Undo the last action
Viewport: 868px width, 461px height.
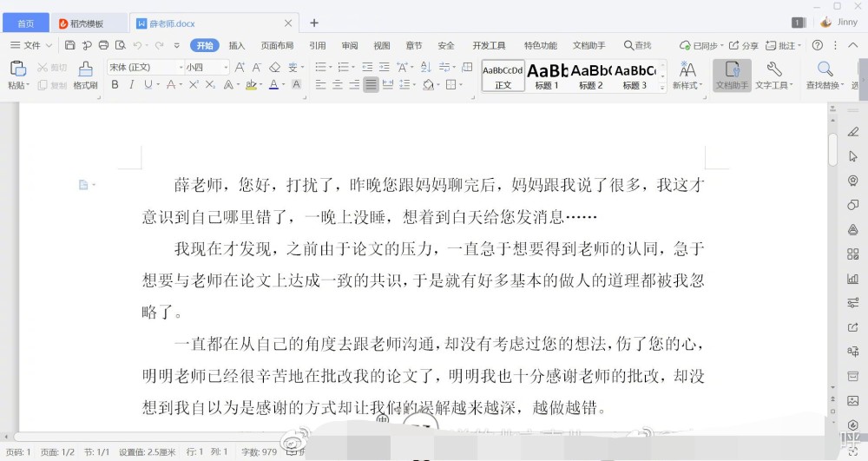[x=137, y=45]
